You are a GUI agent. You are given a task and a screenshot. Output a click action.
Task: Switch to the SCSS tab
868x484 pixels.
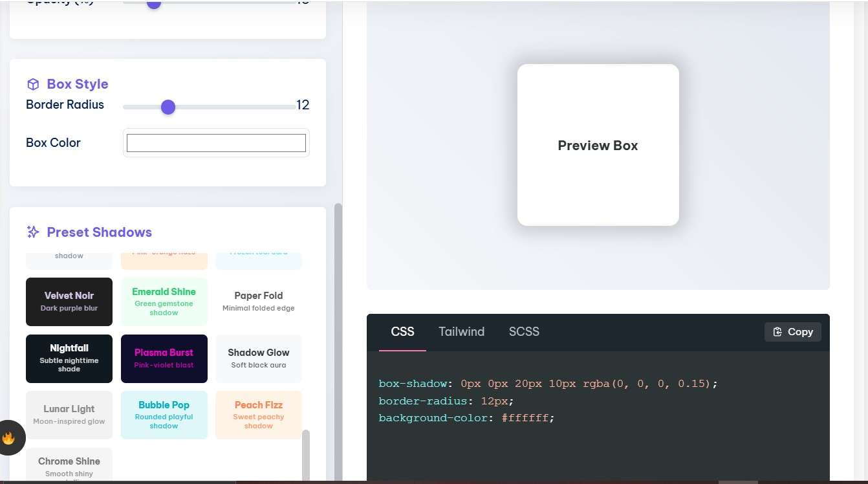click(524, 331)
